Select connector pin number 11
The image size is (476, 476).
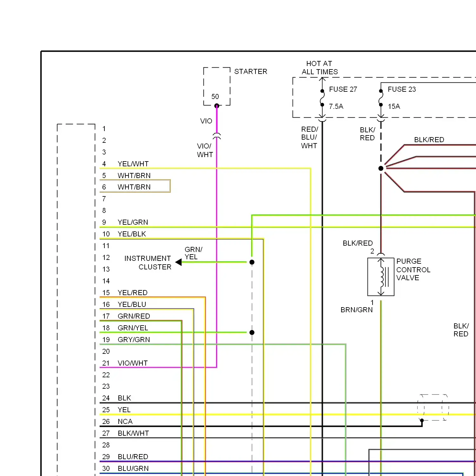(106, 246)
